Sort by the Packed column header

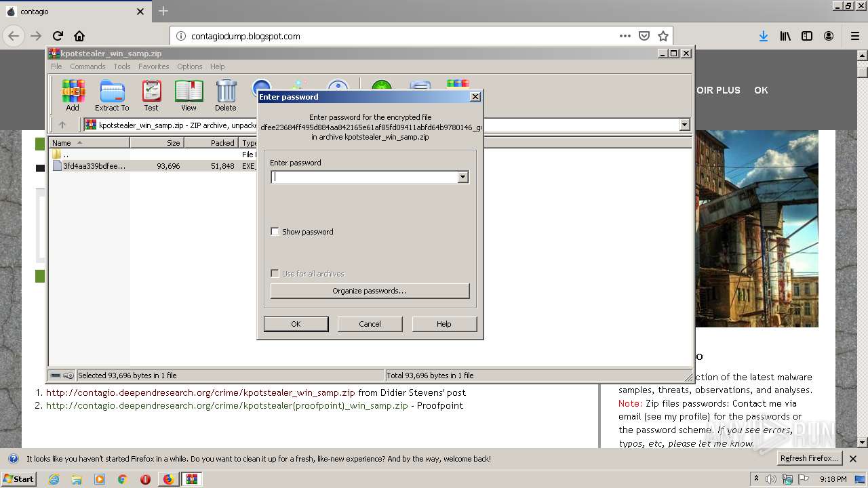pyautogui.click(x=211, y=143)
